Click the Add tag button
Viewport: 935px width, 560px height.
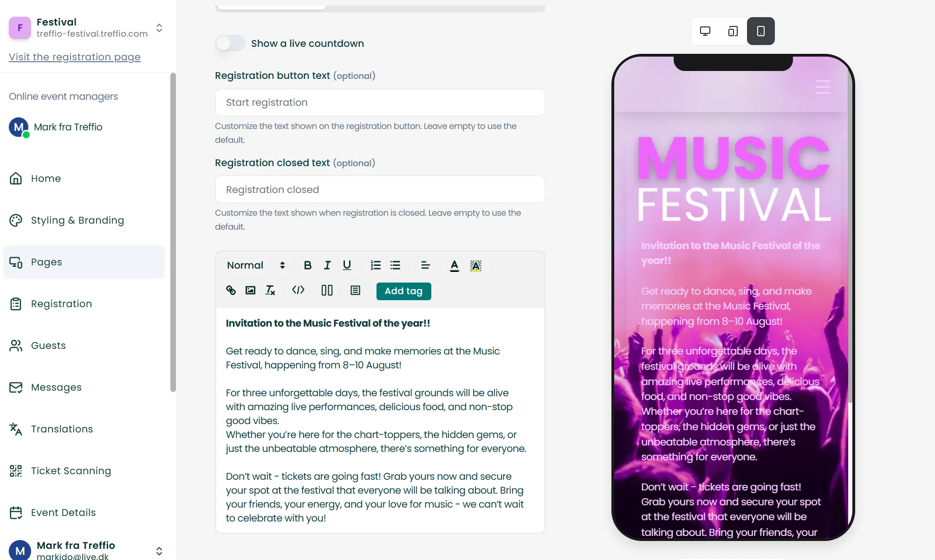403,291
